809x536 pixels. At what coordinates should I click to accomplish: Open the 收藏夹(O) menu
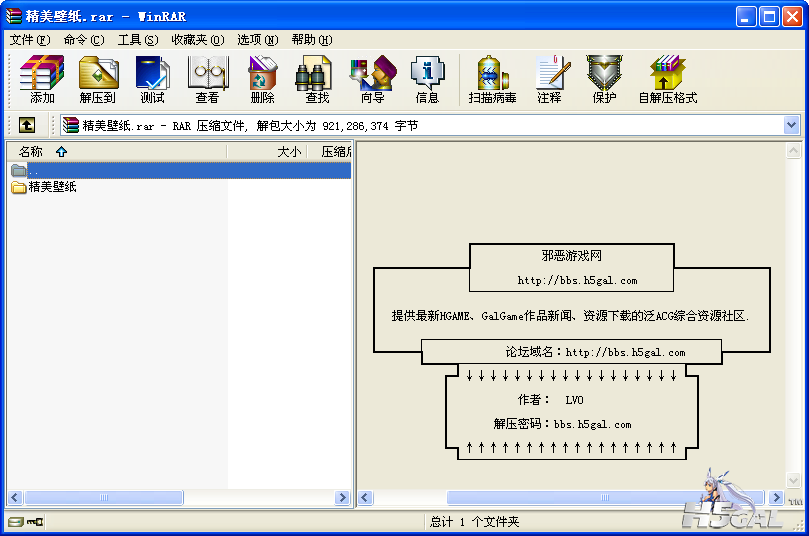click(197, 40)
